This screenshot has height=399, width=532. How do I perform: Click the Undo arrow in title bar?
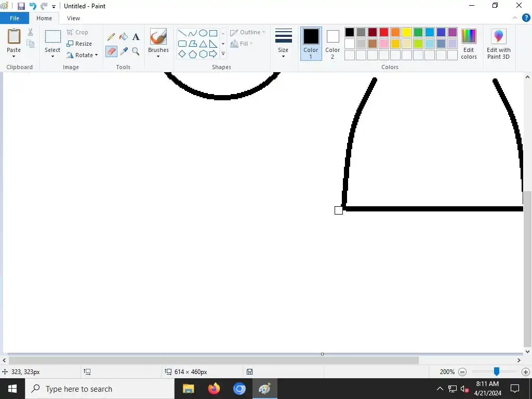click(x=33, y=6)
